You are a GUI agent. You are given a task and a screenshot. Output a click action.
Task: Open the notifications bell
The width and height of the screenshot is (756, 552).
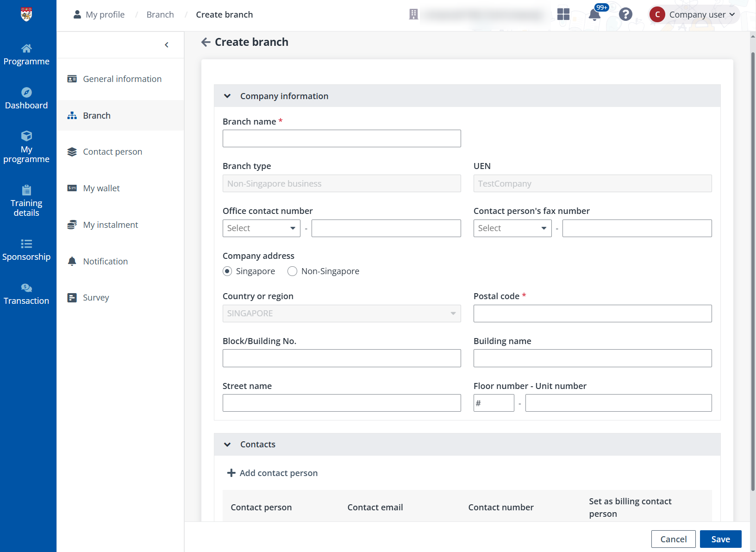coord(595,14)
